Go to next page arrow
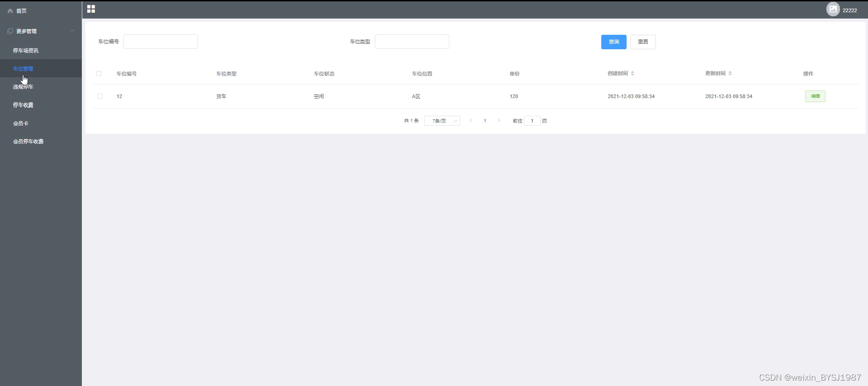The image size is (868, 386). [499, 121]
